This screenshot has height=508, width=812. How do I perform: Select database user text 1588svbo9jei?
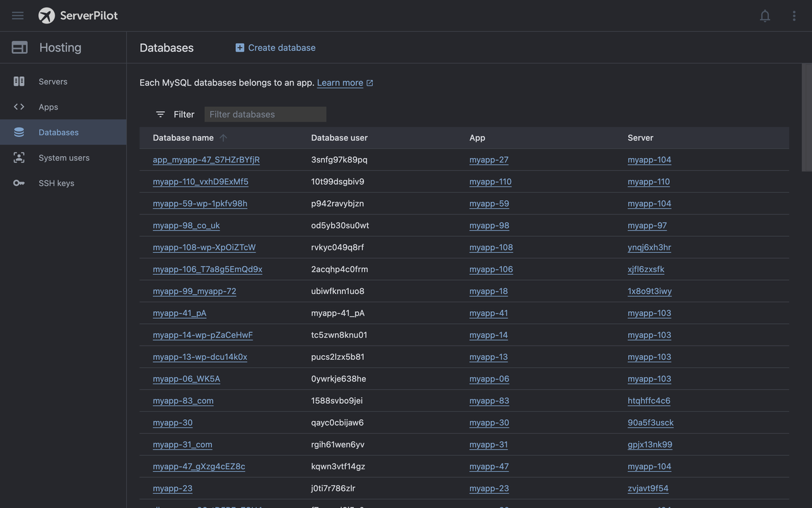pyautogui.click(x=337, y=401)
